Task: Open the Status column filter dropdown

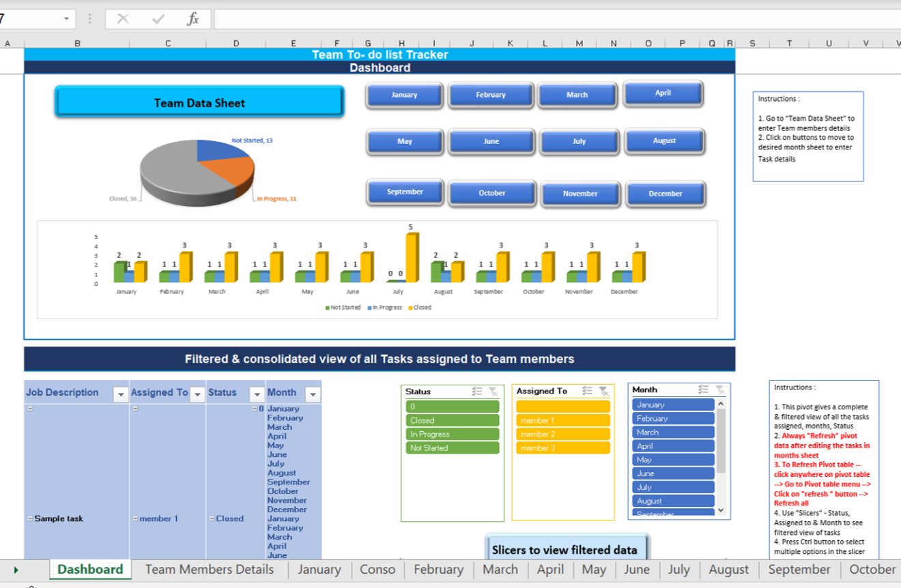Action: click(257, 394)
